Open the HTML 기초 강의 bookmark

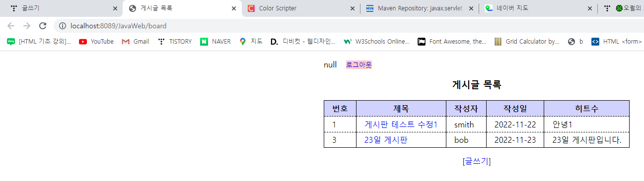tap(39, 42)
